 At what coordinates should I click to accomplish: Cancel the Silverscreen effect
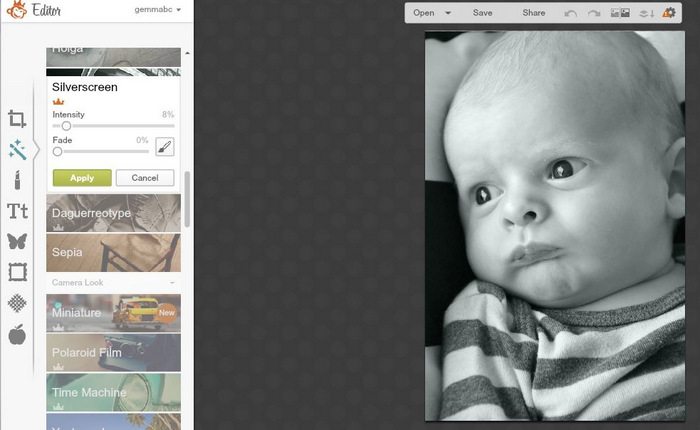[145, 178]
